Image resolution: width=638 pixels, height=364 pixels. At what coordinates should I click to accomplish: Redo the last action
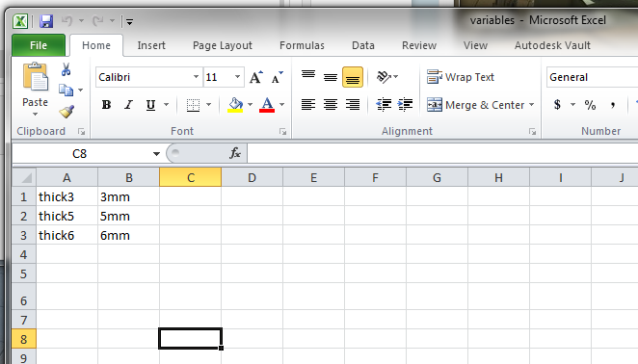tap(97, 21)
